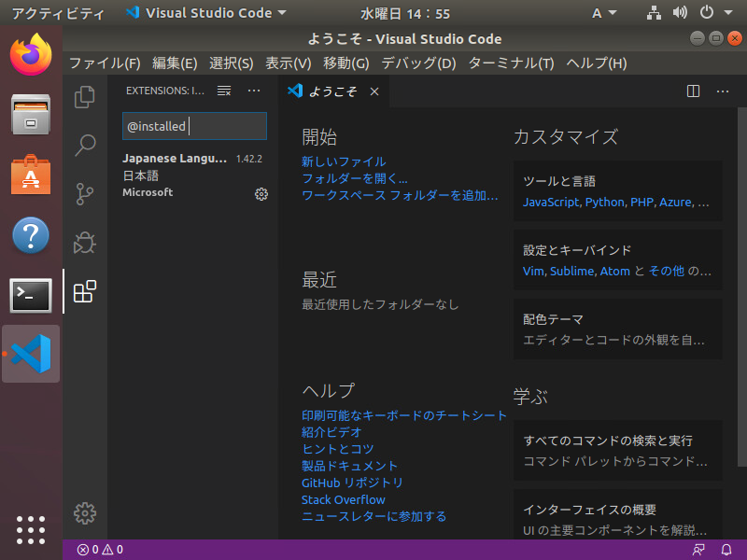Show applications grid in the dock

coord(31,530)
